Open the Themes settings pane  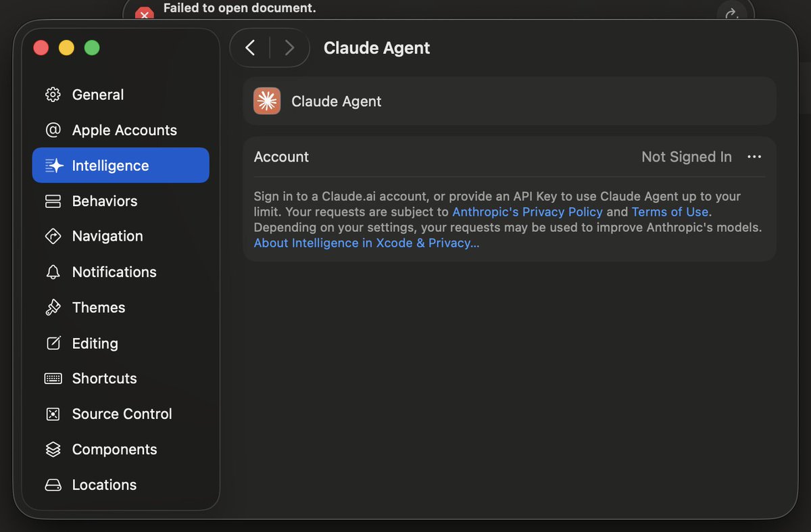pyautogui.click(x=121, y=308)
